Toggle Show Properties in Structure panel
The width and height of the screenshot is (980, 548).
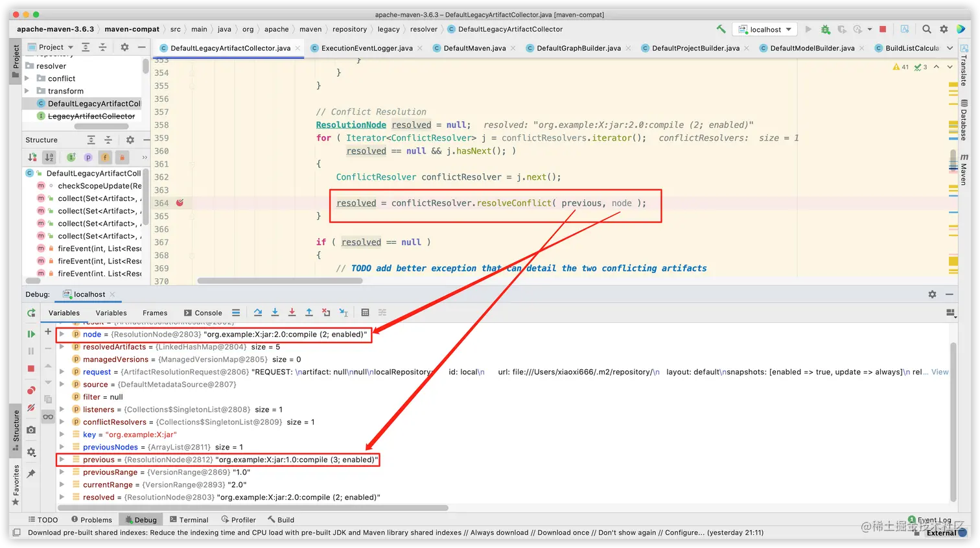[88, 157]
